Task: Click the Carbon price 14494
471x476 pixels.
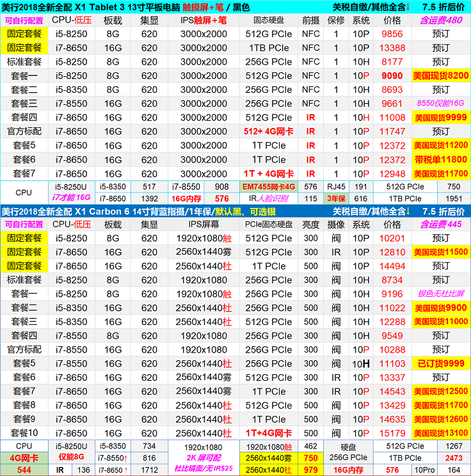Action: [x=392, y=266]
